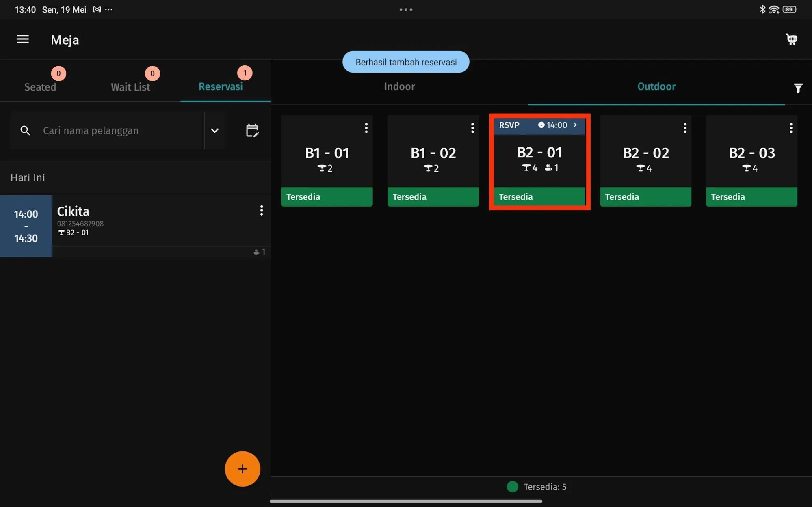Tap the search magnifier icon

[25, 130]
